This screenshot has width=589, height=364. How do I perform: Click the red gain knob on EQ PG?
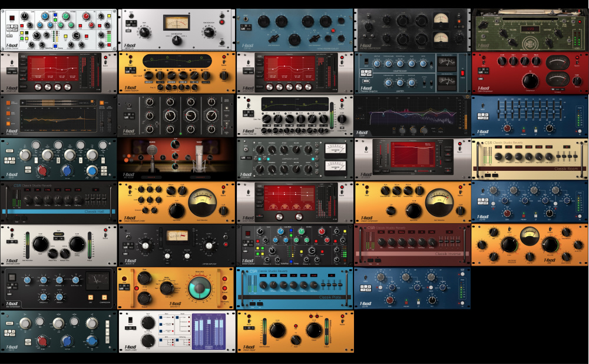pos(506,128)
